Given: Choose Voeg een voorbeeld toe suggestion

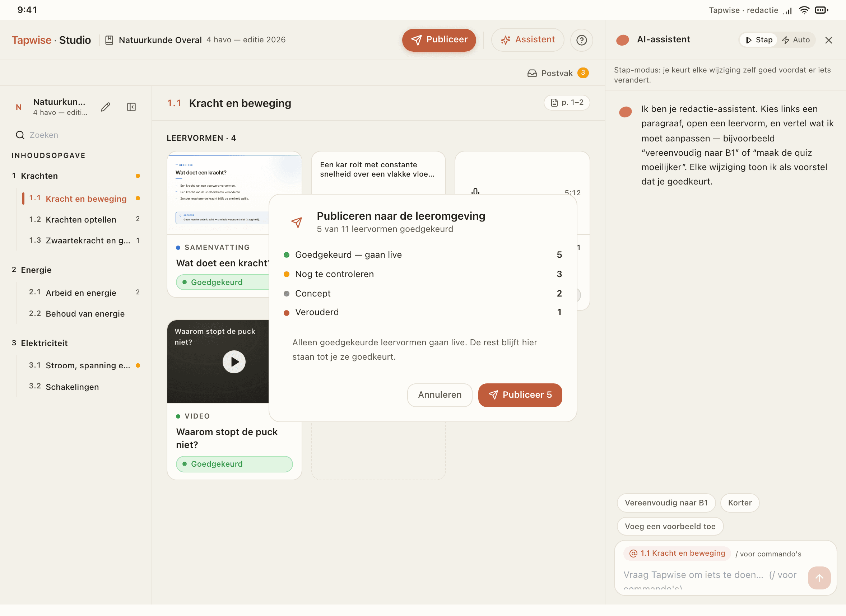Looking at the screenshot, I should coord(670,526).
